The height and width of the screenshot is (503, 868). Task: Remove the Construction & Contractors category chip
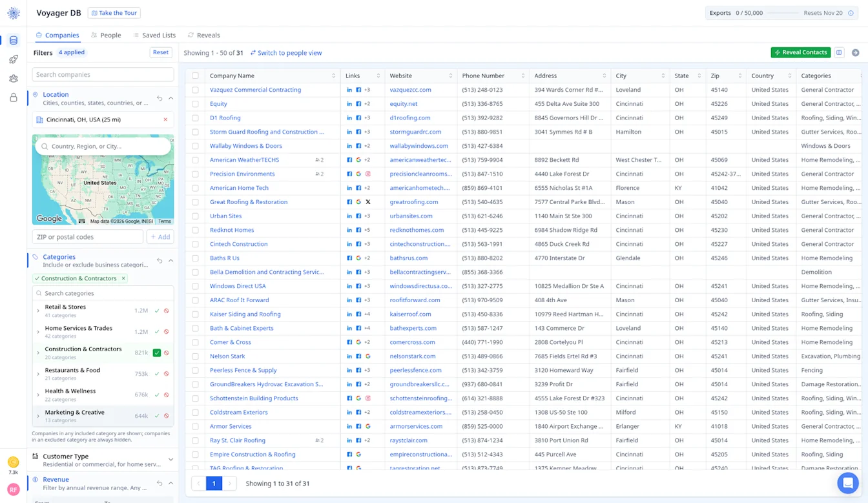click(x=123, y=278)
